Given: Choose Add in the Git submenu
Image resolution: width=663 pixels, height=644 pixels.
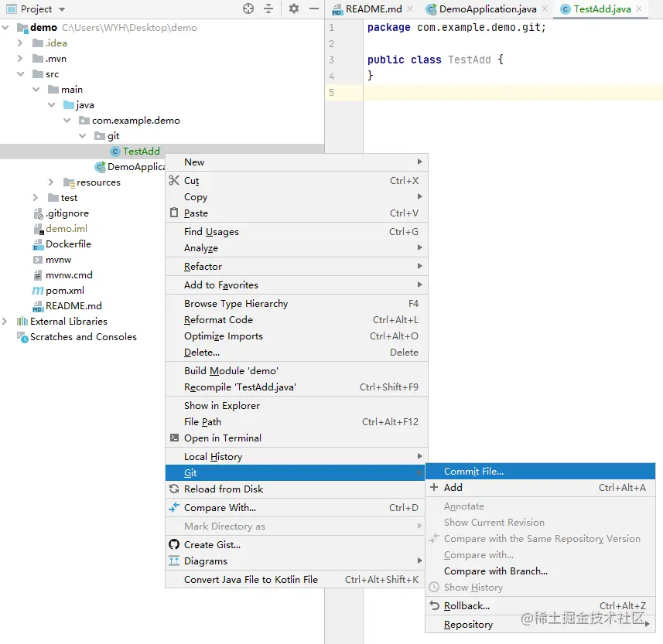Looking at the screenshot, I should tap(540, 488).
